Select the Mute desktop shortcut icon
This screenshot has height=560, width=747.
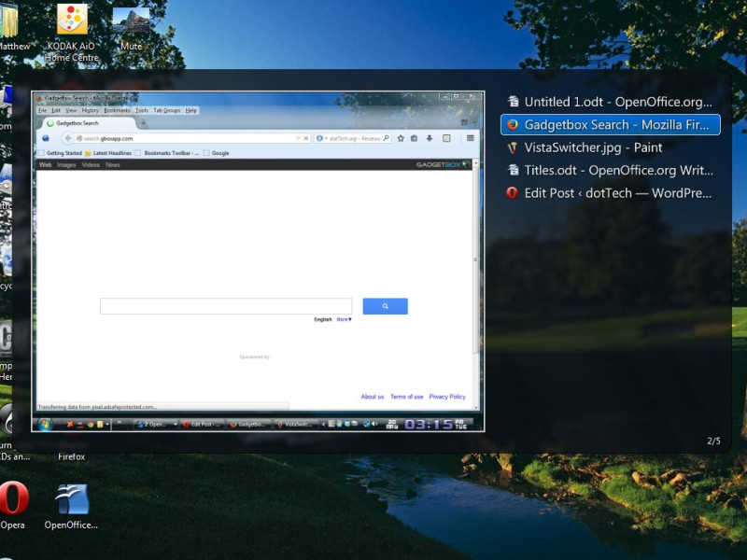[131, 29]
